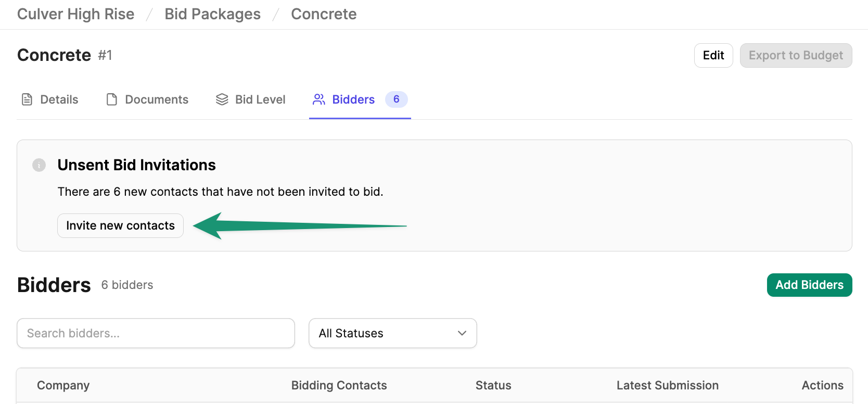Click the Bidders count badge showing 6
This screenshot has height=404, width=868.
point(397,99)
